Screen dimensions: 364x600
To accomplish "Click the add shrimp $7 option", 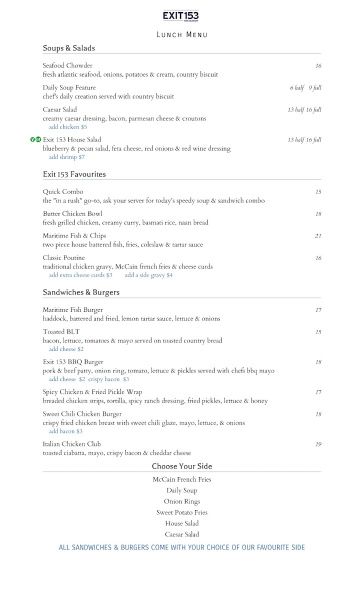I will tap(67, 157).
